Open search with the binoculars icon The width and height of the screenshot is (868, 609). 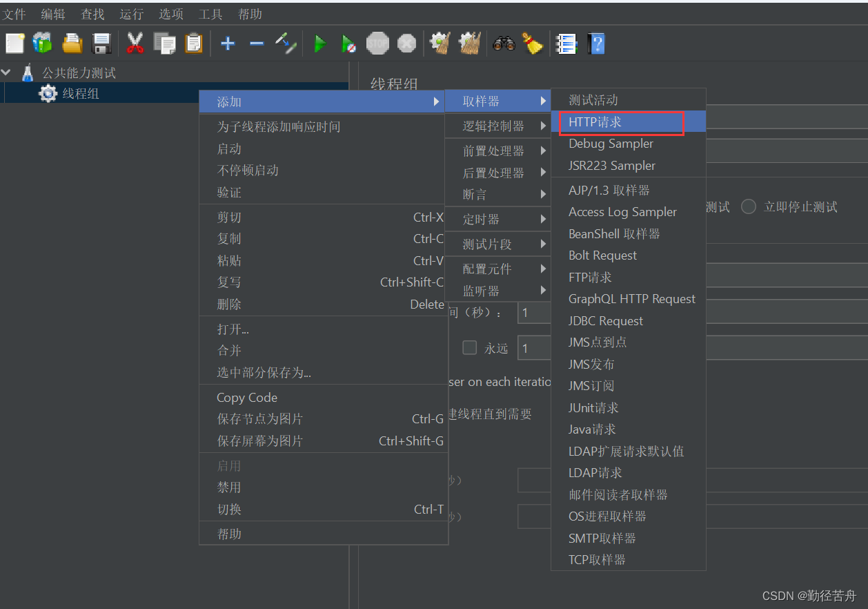[504, 43]
